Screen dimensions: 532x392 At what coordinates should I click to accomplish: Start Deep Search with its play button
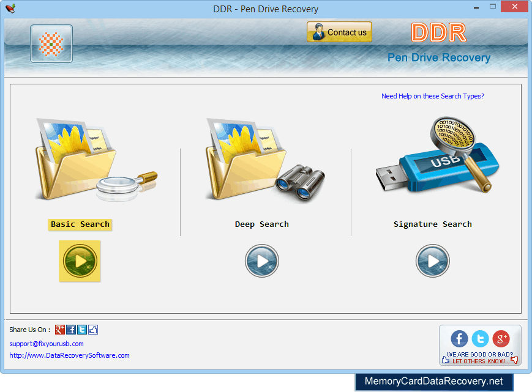point(262,261)
